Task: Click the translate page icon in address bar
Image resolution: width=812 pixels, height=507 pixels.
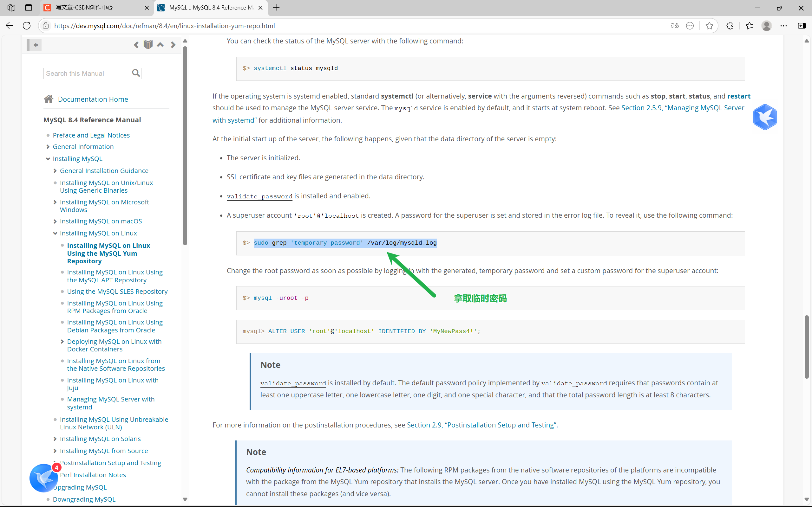Action: [x=674, y=25]
